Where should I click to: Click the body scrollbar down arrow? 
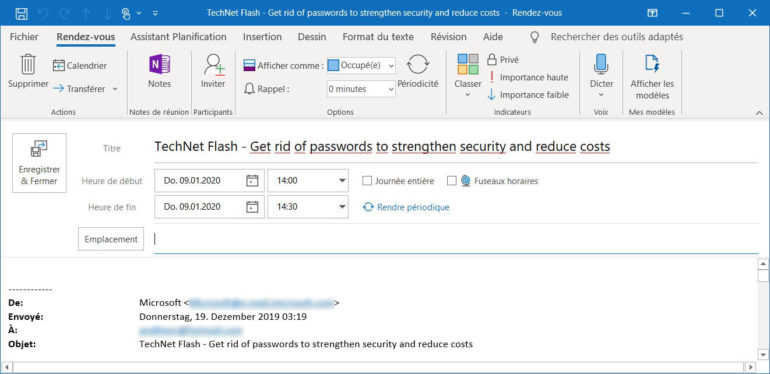tap(763, 353)
